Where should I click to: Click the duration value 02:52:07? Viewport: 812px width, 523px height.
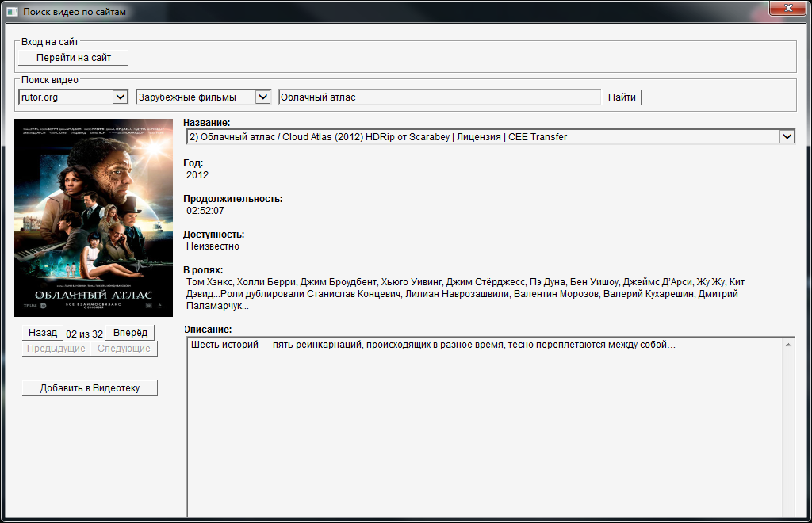coord(205,211)
